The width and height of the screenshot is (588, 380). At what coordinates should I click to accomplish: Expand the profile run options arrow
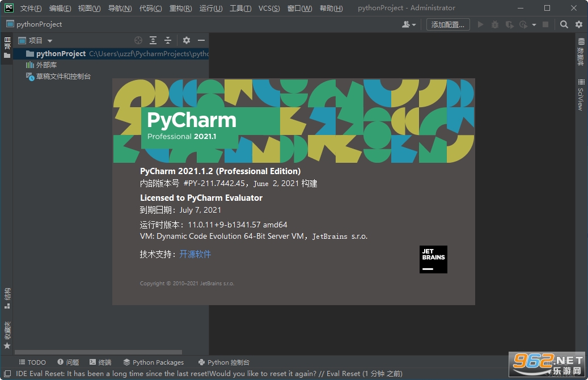(x=534, y=25)
